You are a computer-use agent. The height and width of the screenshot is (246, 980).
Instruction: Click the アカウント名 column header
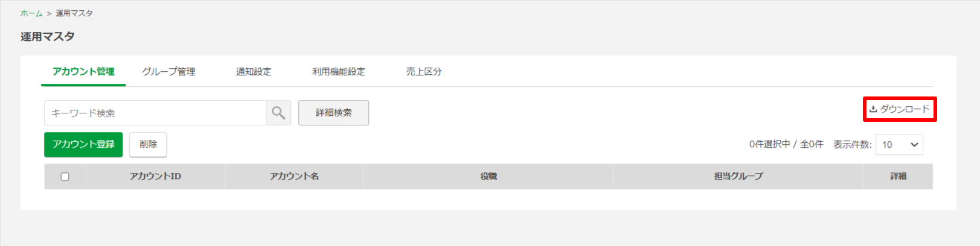click(x=294, y=177)
